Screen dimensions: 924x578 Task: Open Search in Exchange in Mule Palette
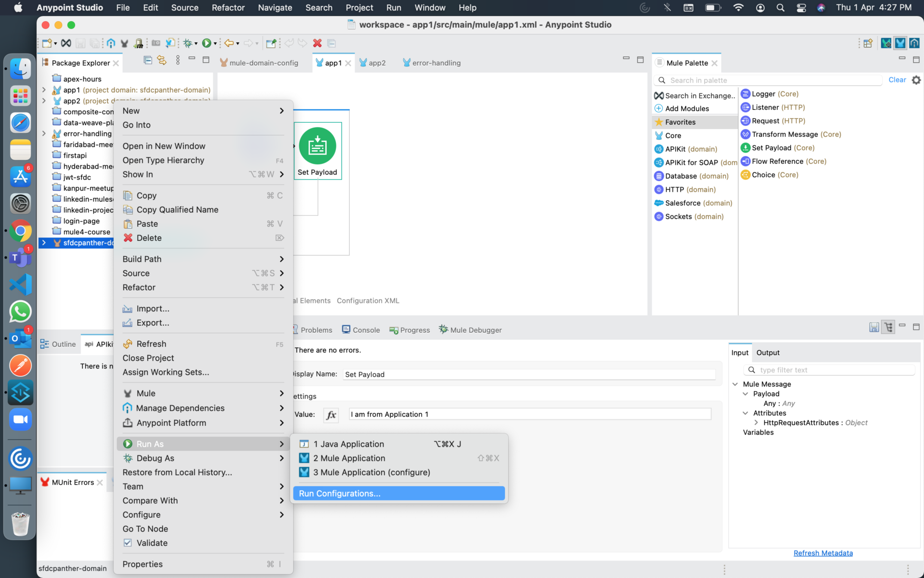click(x=694, y=95)
